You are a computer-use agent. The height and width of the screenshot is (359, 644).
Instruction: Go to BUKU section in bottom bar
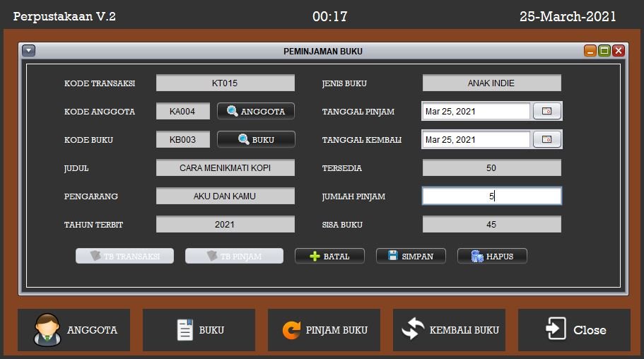199,330
